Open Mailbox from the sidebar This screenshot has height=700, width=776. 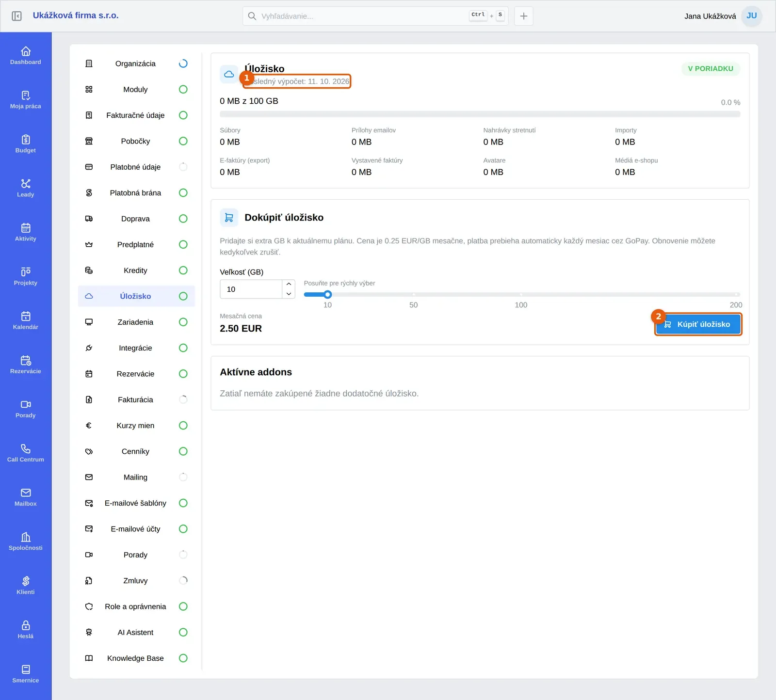pos(26,497)
